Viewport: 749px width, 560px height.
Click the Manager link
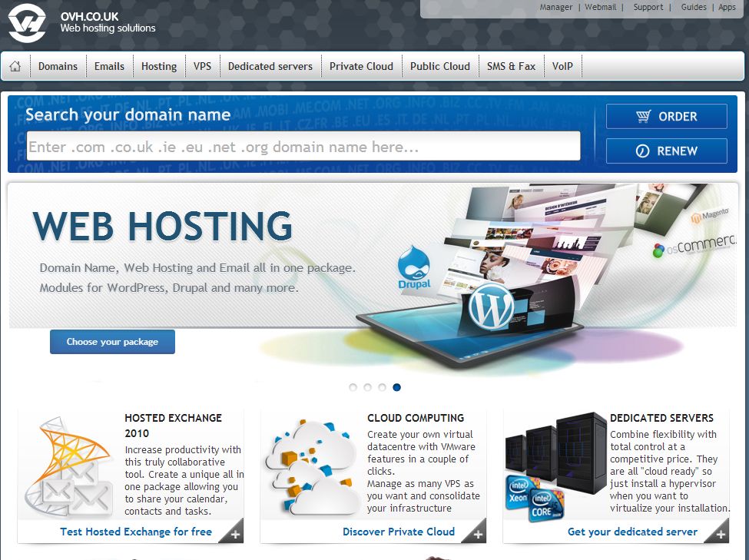[556, 7]
